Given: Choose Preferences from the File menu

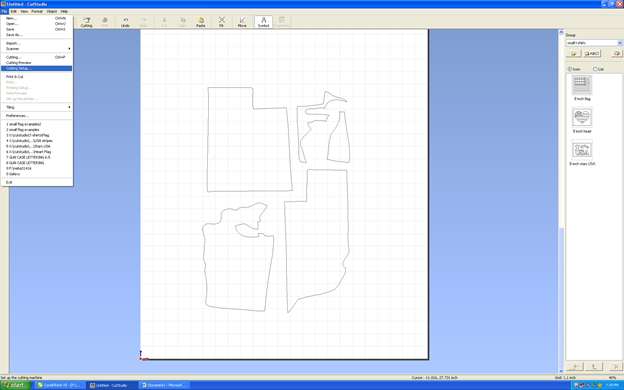Looking at the screenshot, I should 37,116.
